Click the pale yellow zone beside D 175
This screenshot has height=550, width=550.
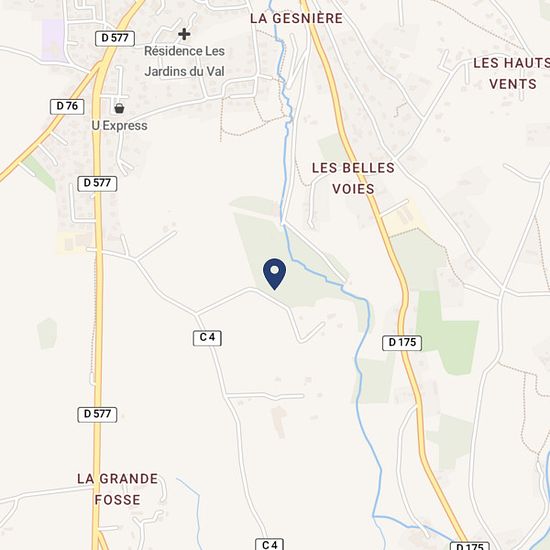pos(402,219)
